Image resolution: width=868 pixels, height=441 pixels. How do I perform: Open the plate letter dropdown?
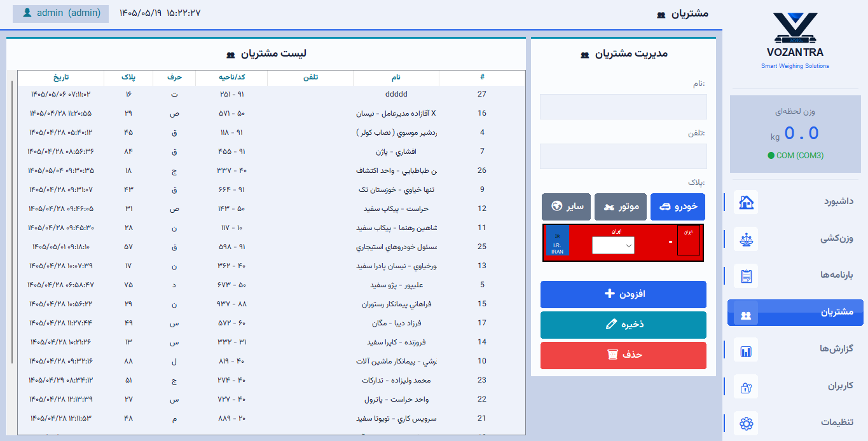click(x=613, y=245)
